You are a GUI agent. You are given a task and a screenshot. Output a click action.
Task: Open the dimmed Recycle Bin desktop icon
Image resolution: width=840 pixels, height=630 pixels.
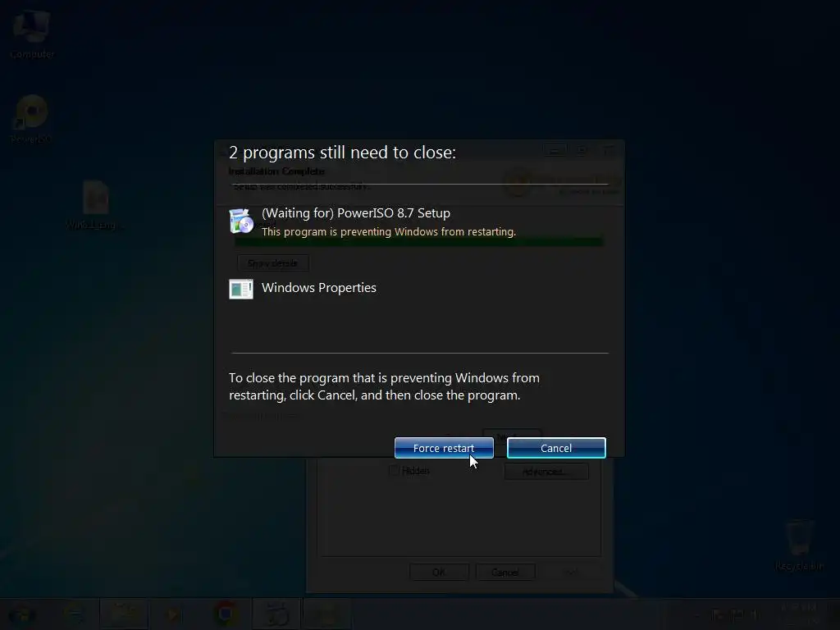799,545
